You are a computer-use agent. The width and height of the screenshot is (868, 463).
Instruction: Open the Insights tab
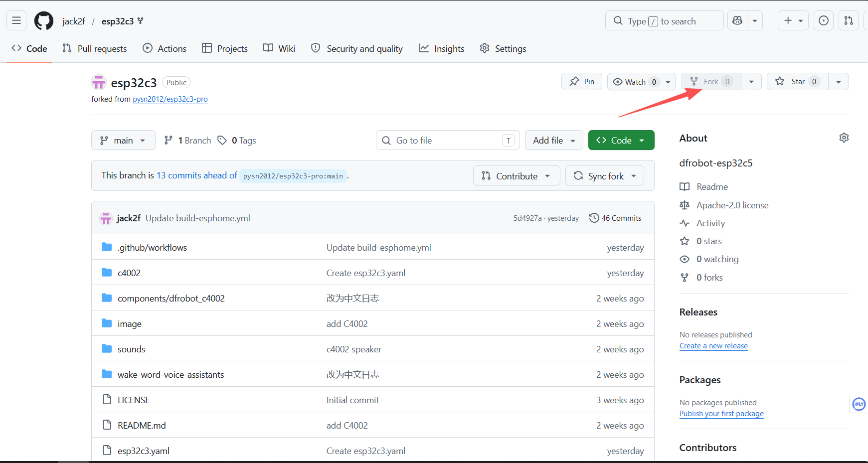pyautogui.click(x=442, y=48)
